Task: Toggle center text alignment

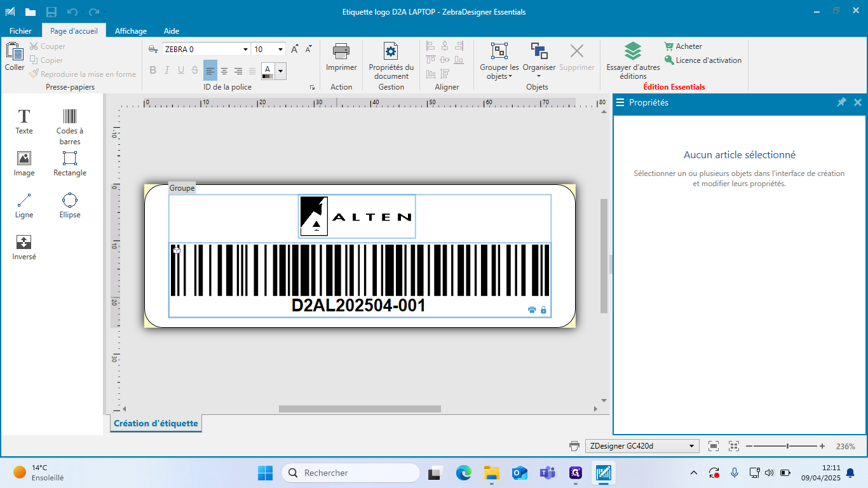Action: coord(224,71)
